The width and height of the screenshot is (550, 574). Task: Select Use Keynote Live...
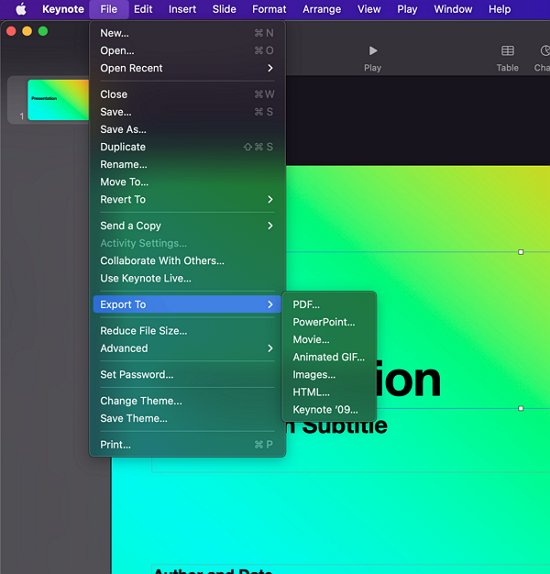pyautogui.click(x=187, y=279)
